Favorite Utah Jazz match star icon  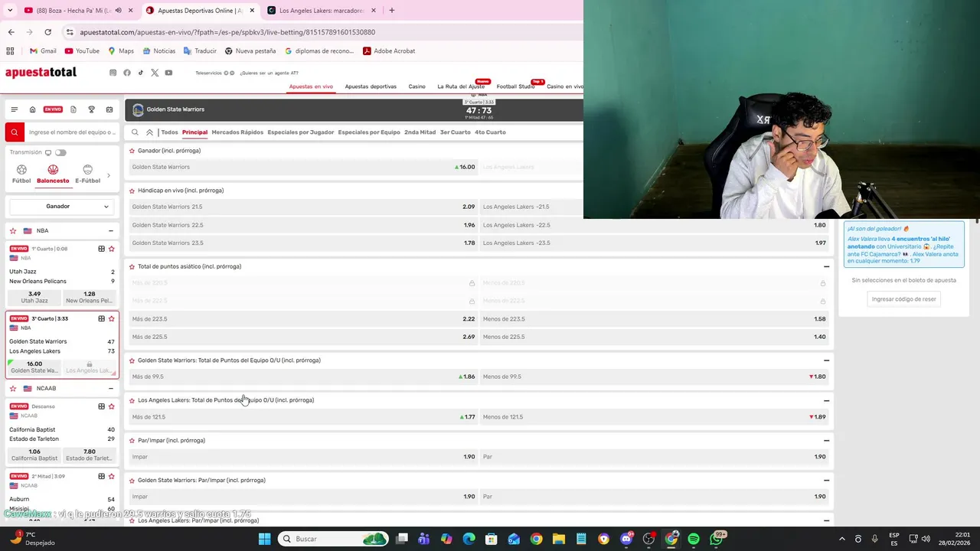click(x=111, y=249)
